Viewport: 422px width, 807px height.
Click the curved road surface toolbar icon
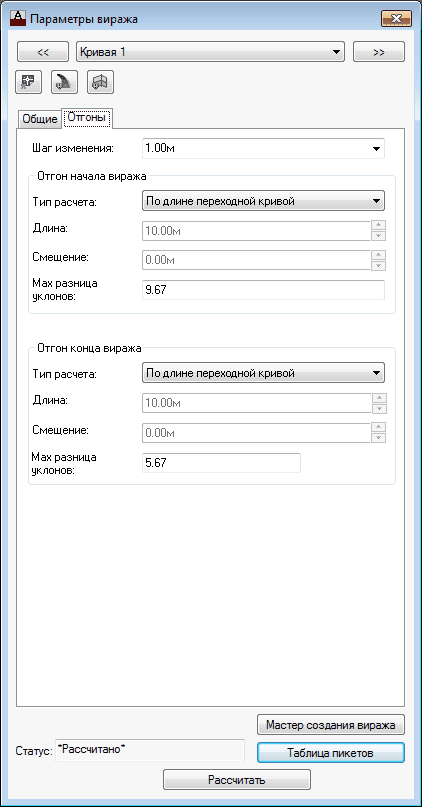click(x=64, y=82)
